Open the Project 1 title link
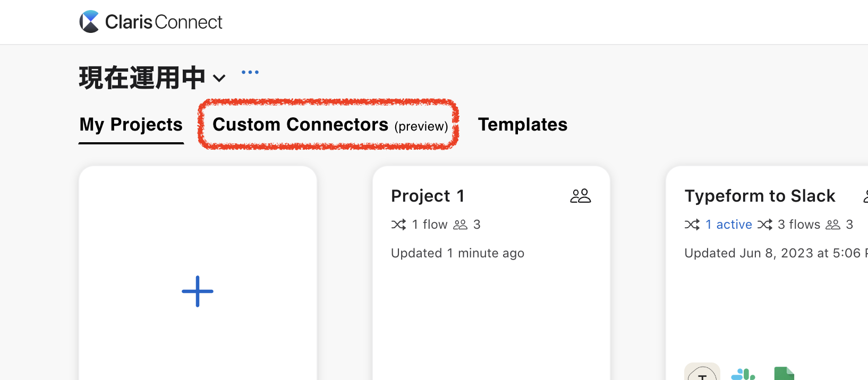The width and height of the screenshot is (868, 380). click(428, 196)
